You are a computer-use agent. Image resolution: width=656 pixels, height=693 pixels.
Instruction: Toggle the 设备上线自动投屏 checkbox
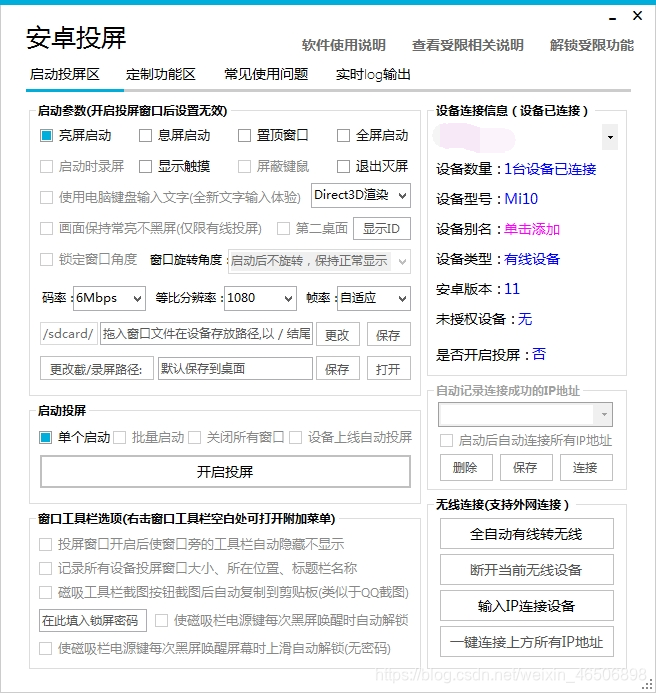[295, 438]
